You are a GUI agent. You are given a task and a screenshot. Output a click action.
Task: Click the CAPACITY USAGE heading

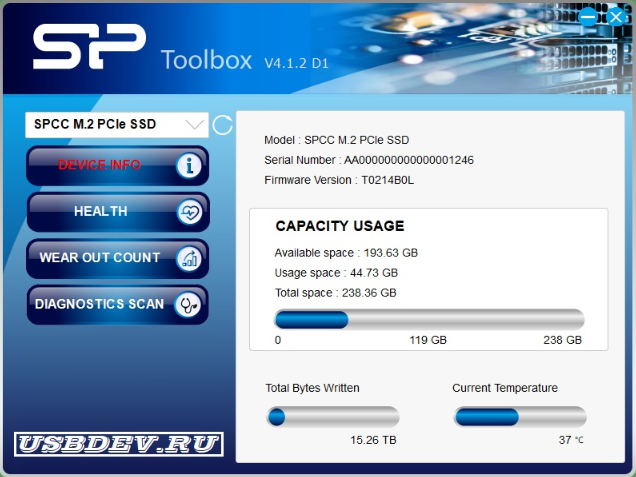point(340,226)
